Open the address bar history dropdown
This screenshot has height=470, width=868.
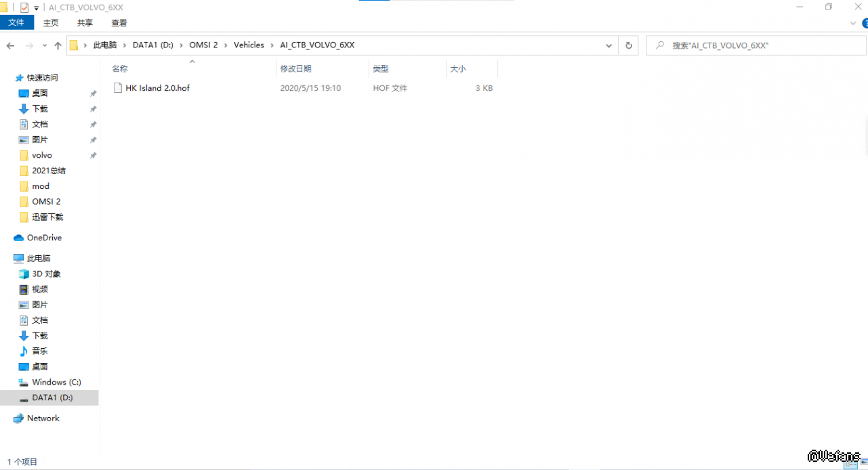tap(608, 45)
